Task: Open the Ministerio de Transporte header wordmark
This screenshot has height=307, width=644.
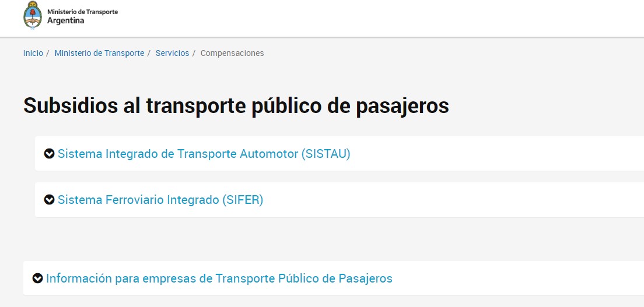Action: (x=83, y=12)
